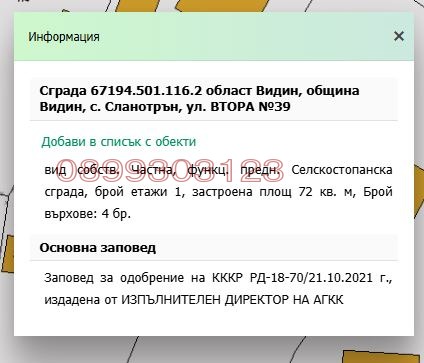Image resolution: width=424 pixels, height=363 pixels.
Task: Click the 'Информация' dialog title
Action: point(64,36)
